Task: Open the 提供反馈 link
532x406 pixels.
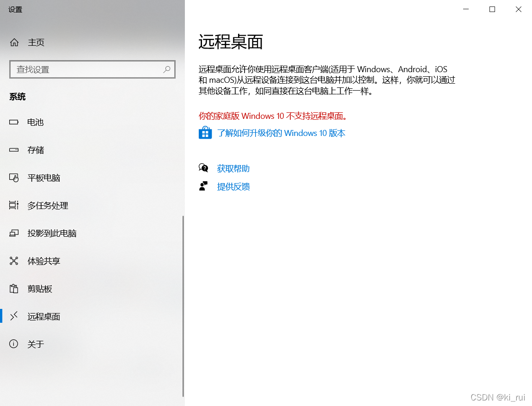Action: click(233, 187)
